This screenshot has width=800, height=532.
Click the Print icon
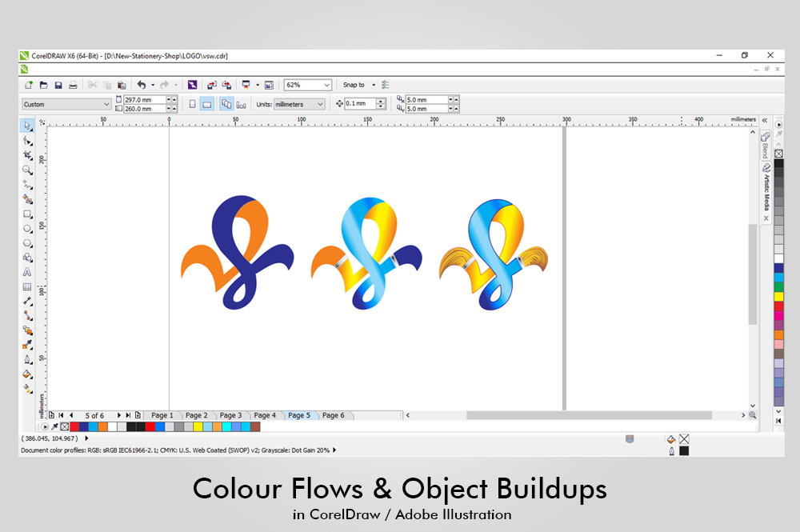coord(73,85)
